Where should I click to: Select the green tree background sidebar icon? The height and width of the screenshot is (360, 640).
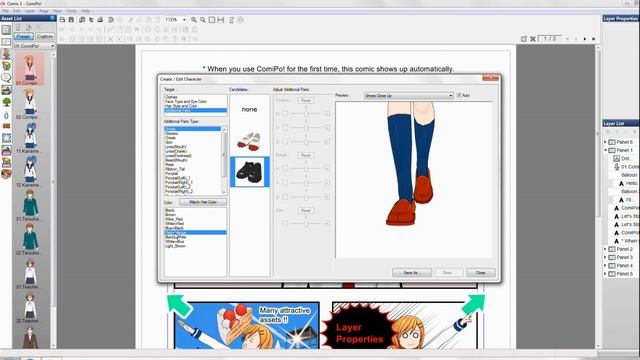(x=6, y=102)
